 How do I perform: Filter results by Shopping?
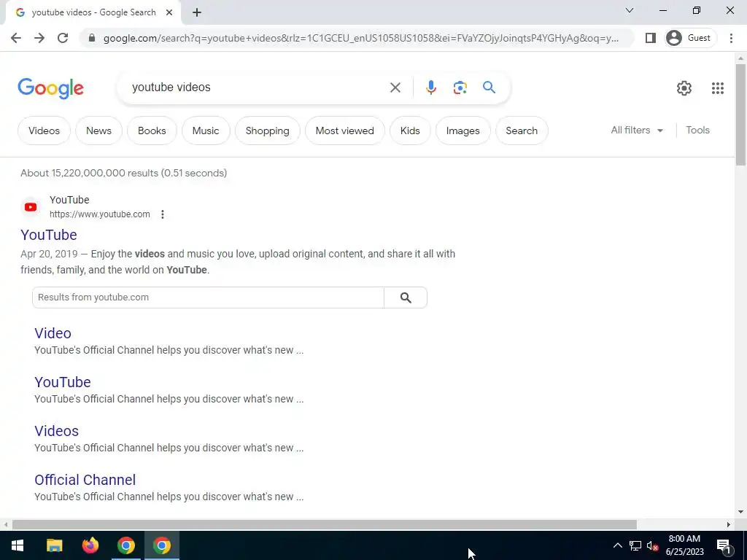pyautogui.click(x=267, y=131)
